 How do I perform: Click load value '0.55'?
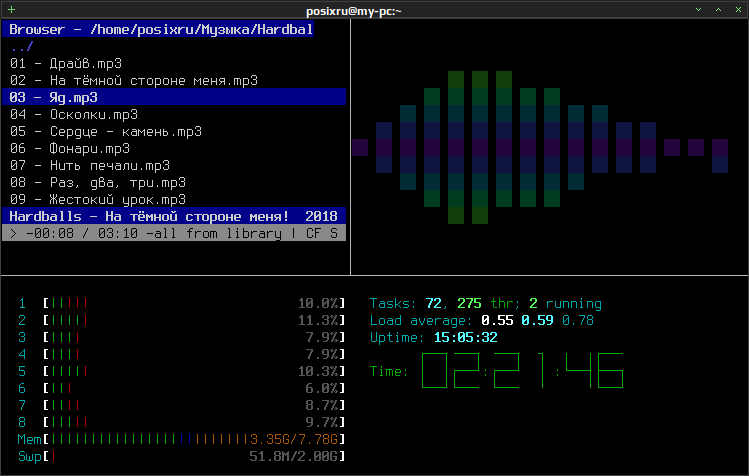point(497,320)
